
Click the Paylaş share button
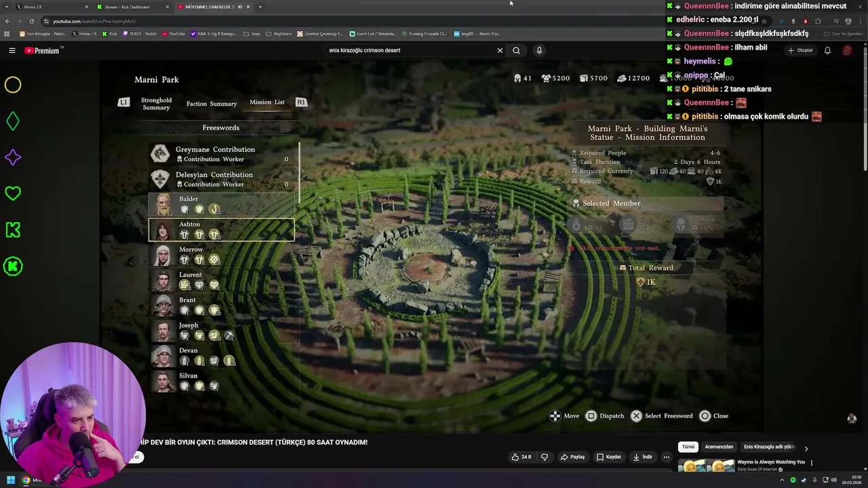click(x=572, y=457)
